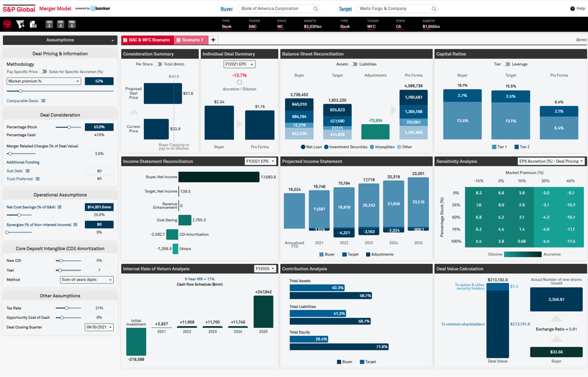The height and width of the screenshot is (377, 588).
Task: Open the dashboard view icon
Action: pyautogui.click(x=7, y=24)
